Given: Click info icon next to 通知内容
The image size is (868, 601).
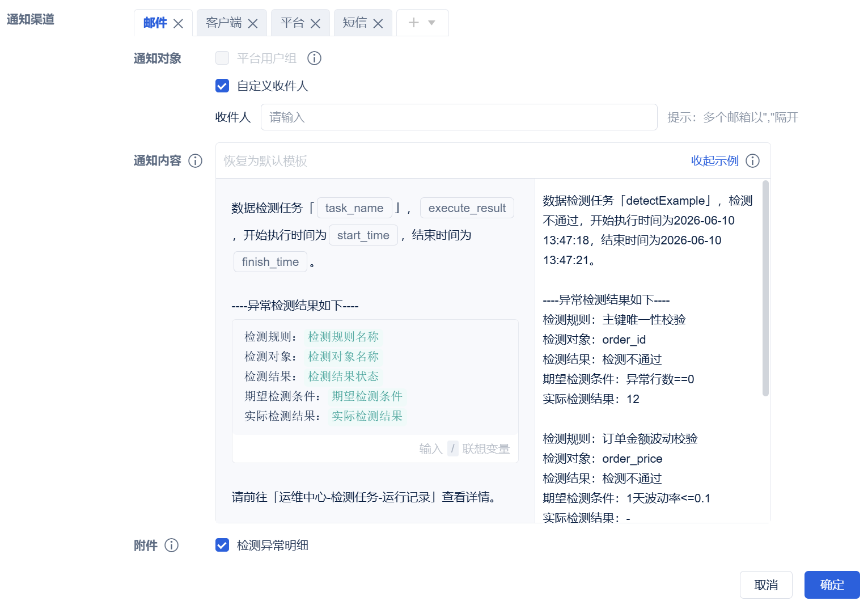Looking at the screenshot, I should coord(195,161).
